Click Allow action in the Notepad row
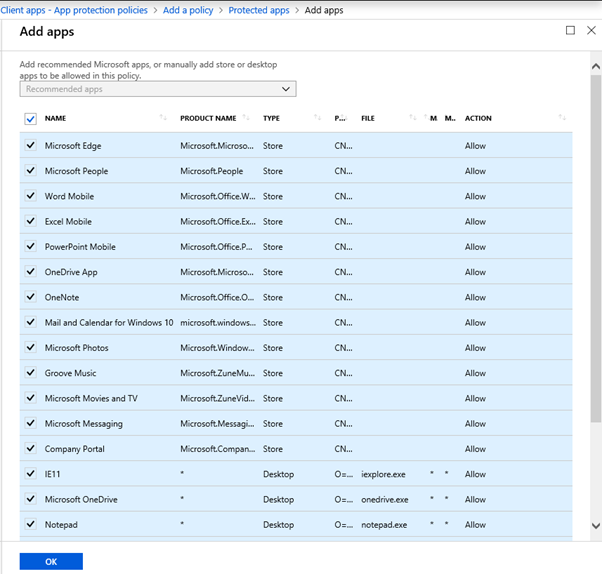 (x=475, y=525)
